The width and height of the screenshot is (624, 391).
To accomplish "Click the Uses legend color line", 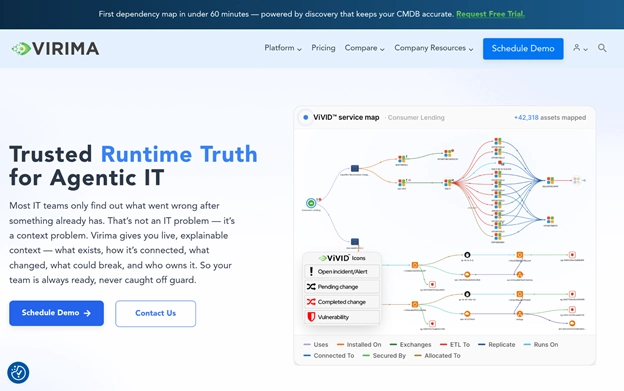I will pyautogui.click(x=307, y=344).
